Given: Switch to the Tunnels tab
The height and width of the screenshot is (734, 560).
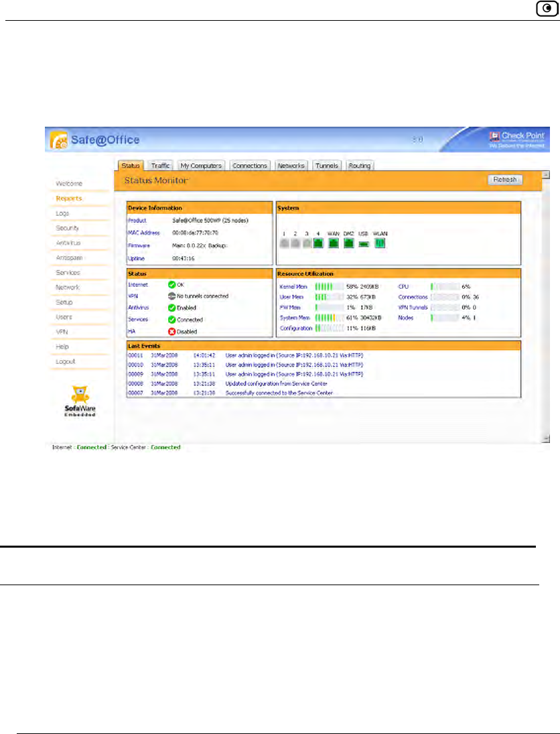Looking at the screenshot, I should pos(326,166).
